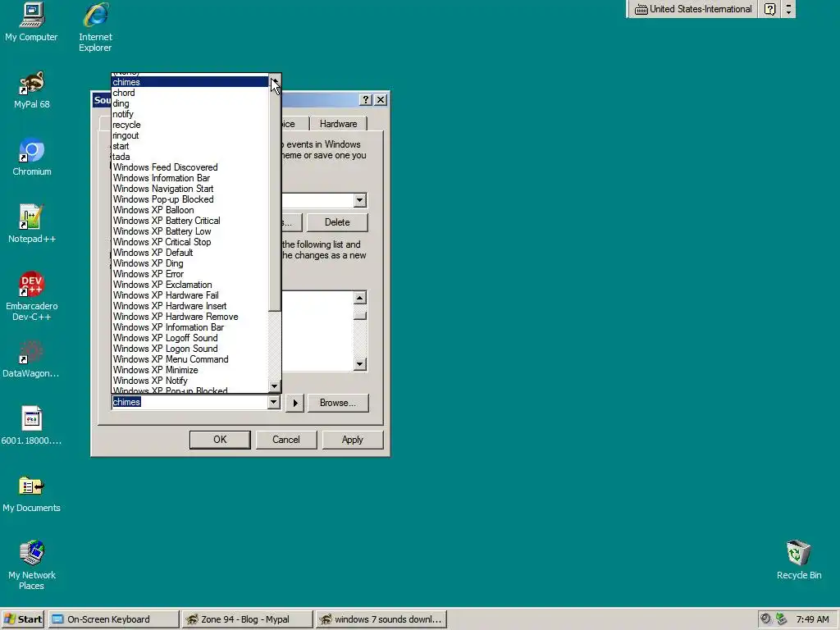The image size is (840, 630).
Task: Select Windows Feed Discovered sound
Action: tap(189, 167)
